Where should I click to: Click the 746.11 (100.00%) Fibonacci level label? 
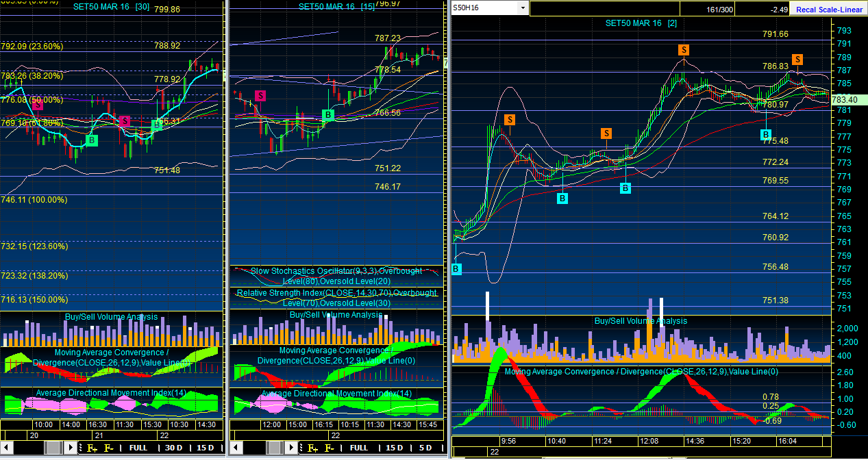coord(34,200)
